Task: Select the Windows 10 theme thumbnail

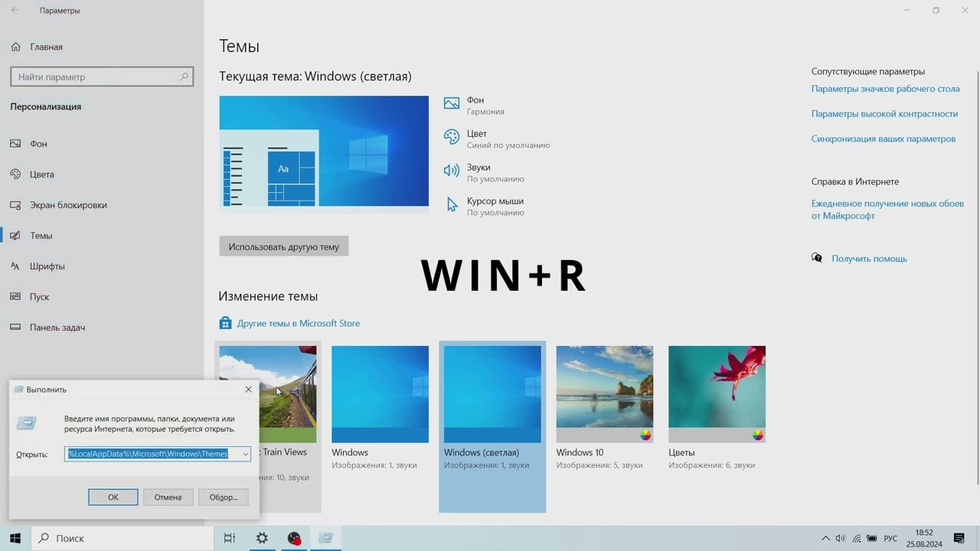Action: click(605, 394)
